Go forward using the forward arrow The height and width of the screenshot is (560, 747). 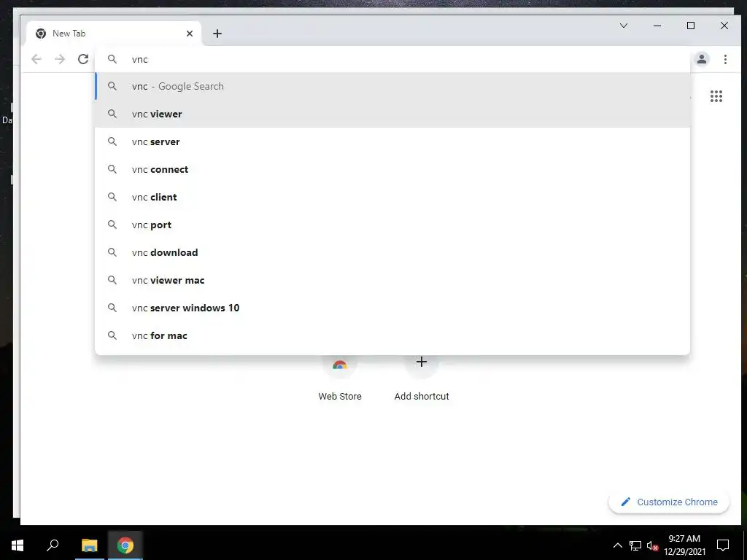(x=60, y=59)
